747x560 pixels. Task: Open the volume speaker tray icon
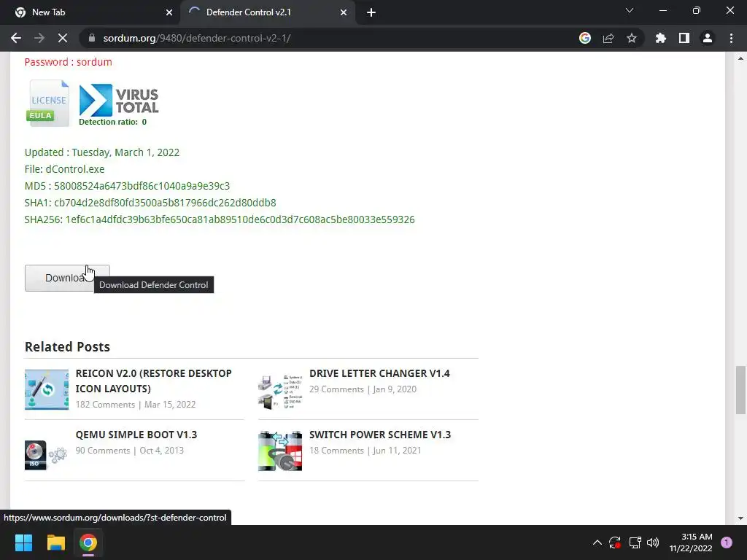[x=653, y=542]
